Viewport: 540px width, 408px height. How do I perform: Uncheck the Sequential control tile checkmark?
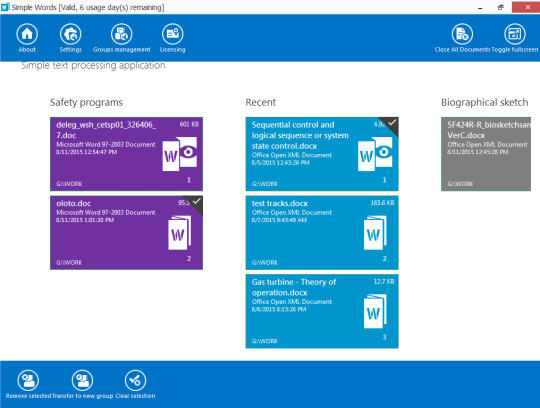[x=392, y=123]
